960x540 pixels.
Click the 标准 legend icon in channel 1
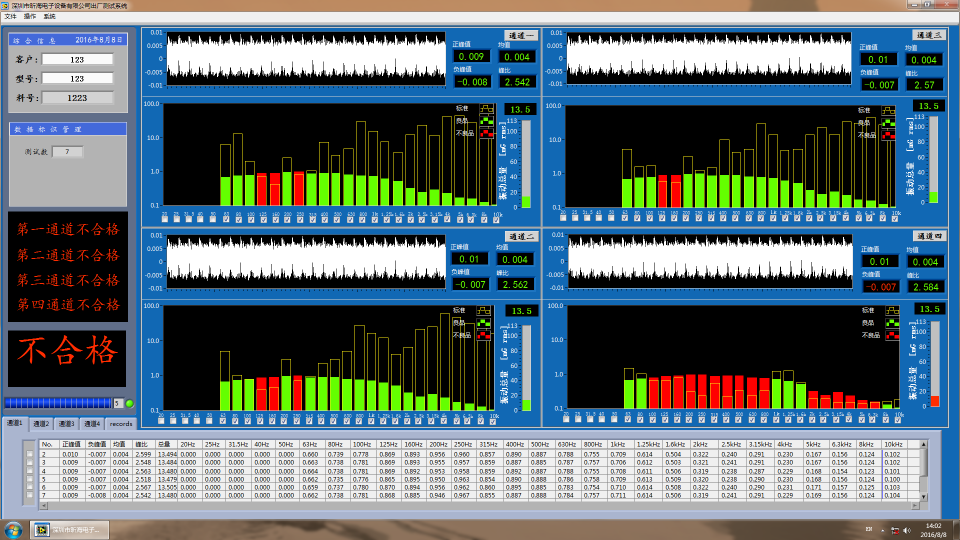click(x=486, y=109)
